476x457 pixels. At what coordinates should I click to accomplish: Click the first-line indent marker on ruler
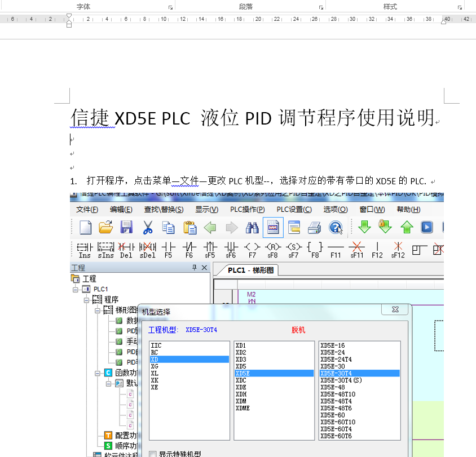pos(69,16)
